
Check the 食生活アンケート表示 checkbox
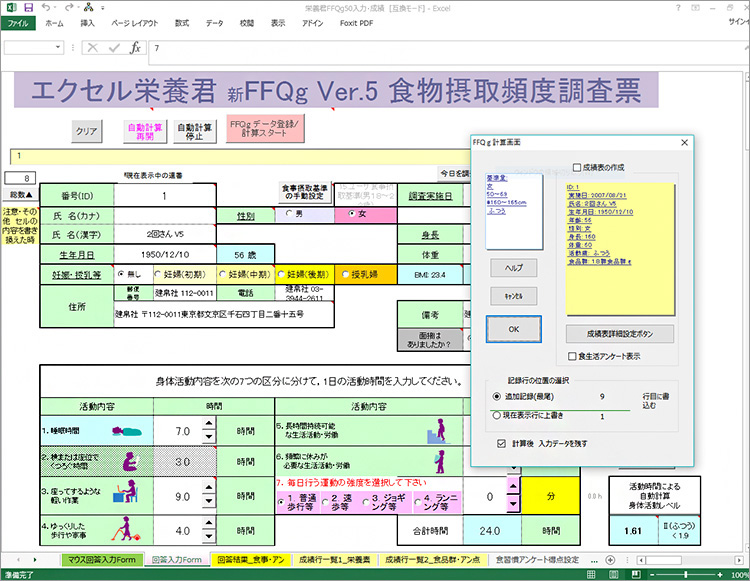(572, 356)
